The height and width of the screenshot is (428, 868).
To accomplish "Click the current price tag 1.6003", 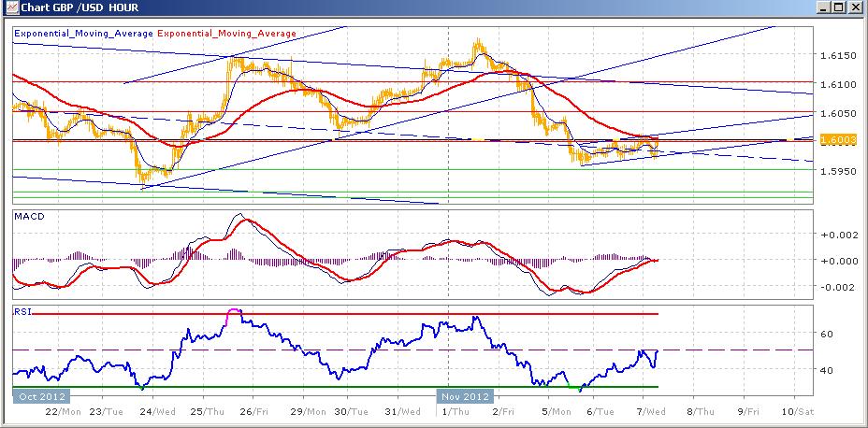I will (839, 139).
